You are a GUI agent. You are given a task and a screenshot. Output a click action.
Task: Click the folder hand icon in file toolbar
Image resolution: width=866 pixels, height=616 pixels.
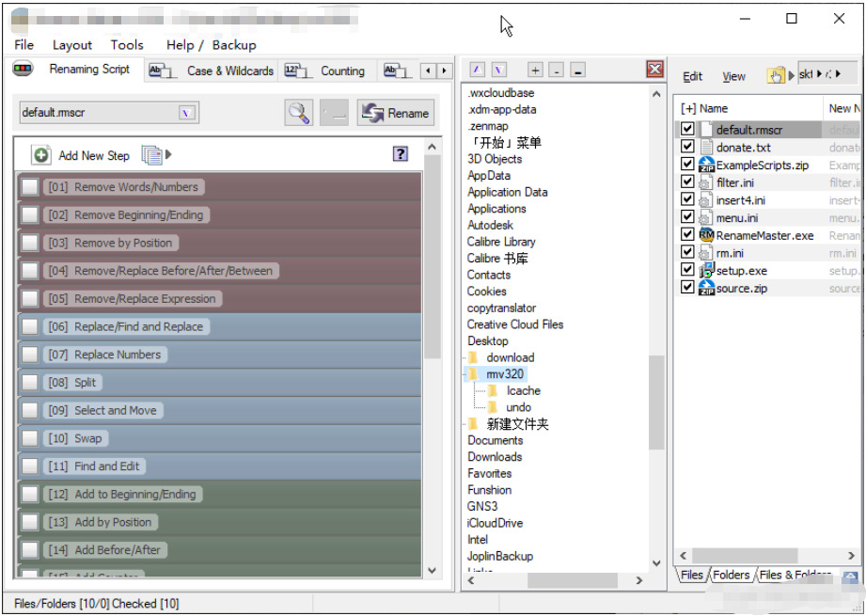click(x=775, y=76)
